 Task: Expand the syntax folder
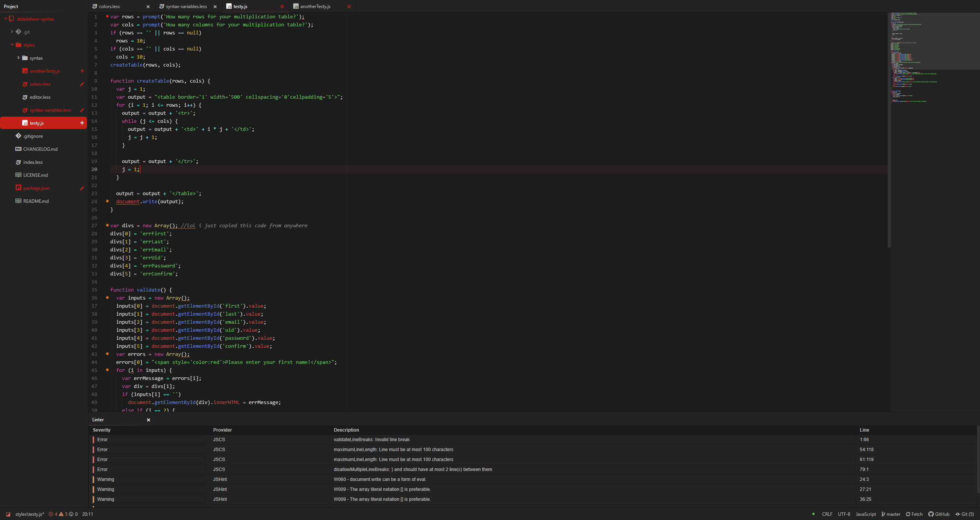point(18,58)
